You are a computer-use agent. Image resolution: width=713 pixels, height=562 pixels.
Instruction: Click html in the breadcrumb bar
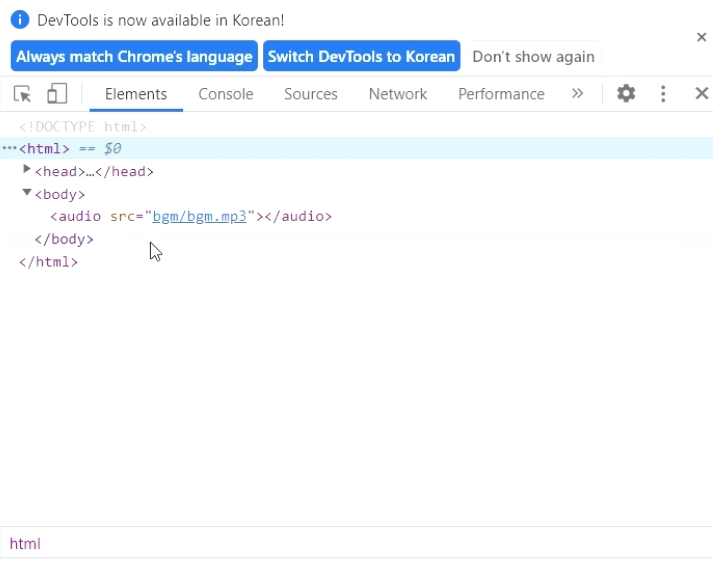[25, 543]
